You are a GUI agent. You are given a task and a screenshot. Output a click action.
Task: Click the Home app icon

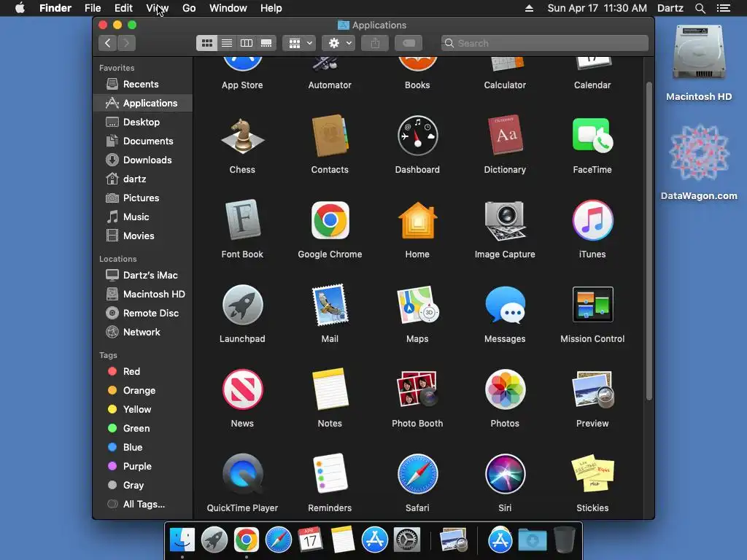417,220
